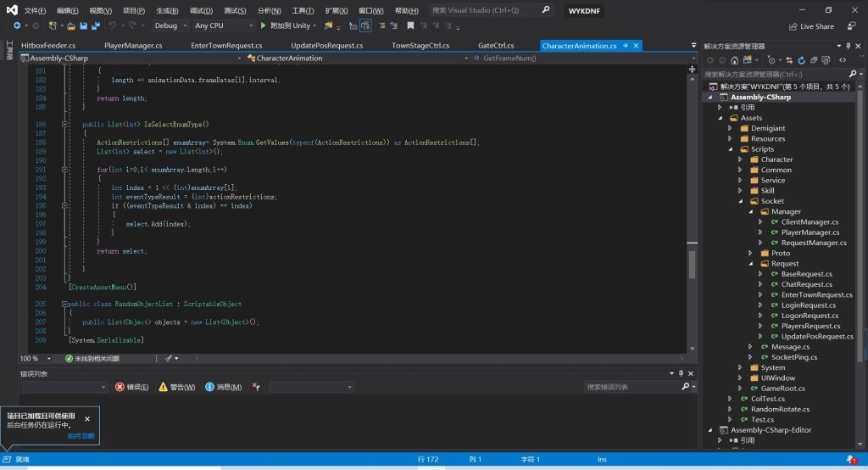Open the Assembly-CSharp project dropdown
The width and height of the screenshot is (868, 470).
point(131,58)
